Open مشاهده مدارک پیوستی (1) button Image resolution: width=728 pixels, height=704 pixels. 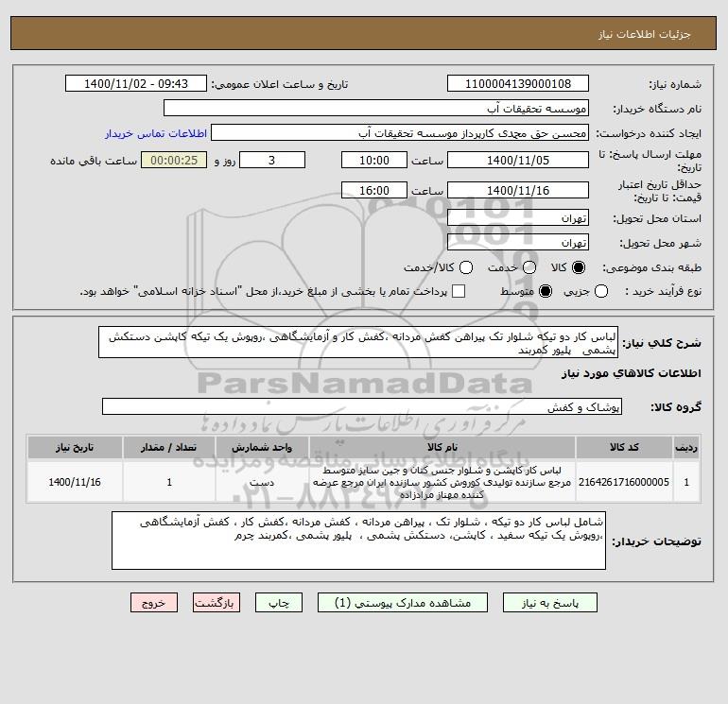pyautogui.click(x=403, y=603)
